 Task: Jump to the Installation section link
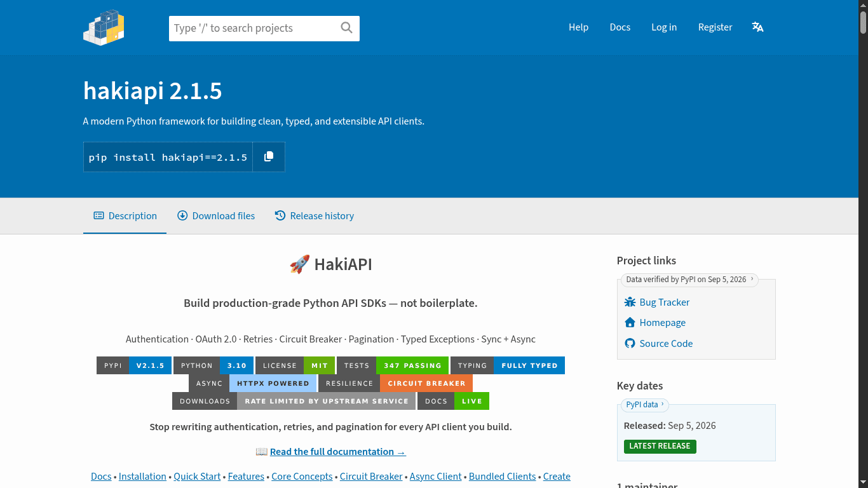142,477
